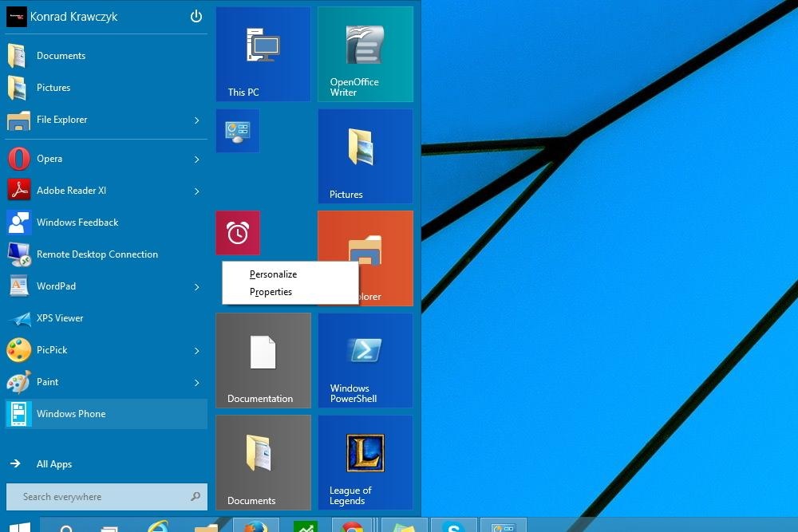Open the Pictures folder in the left list
The height and width of the screenshot is (532, 798).
[x=106, y=88]
